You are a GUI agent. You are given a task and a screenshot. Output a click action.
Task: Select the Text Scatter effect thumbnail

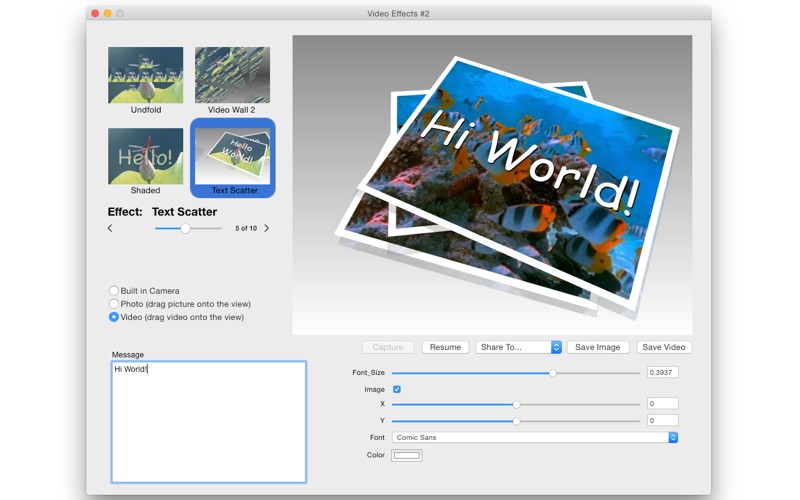click(233, 156)
